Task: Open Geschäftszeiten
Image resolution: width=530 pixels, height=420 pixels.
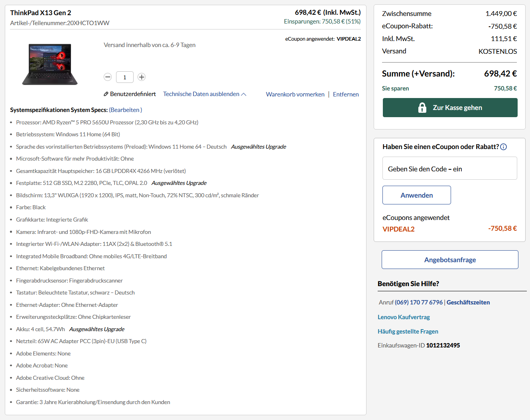Action: point(468,302)
